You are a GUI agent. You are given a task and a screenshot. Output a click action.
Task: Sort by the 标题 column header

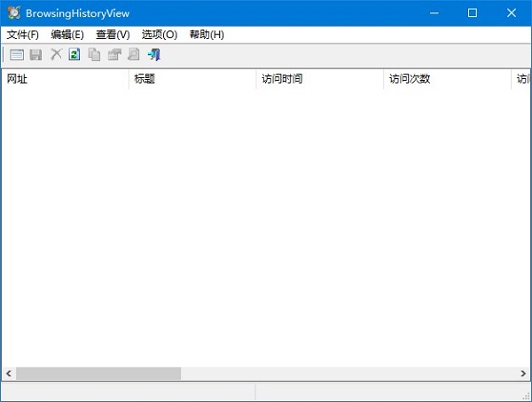[x=192, y=79]
